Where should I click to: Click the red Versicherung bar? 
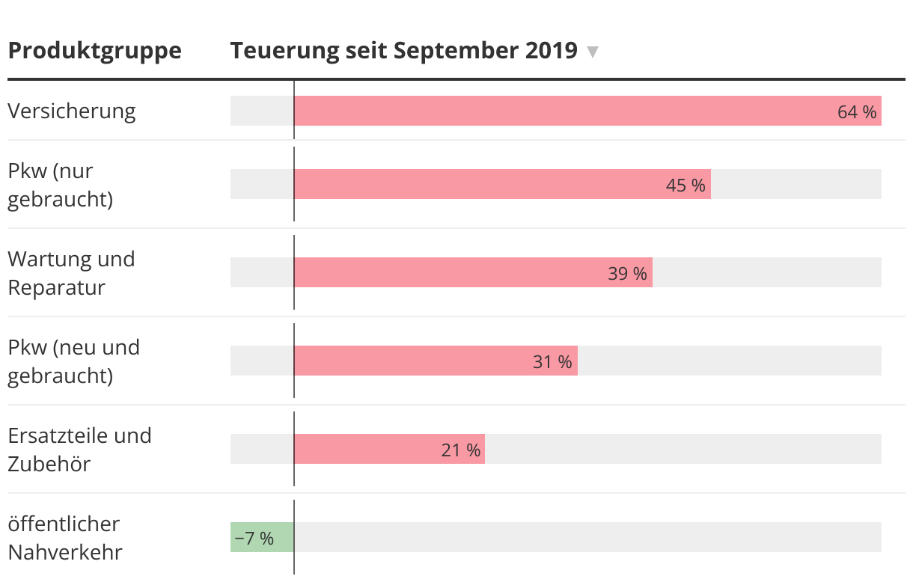(561, 111)
